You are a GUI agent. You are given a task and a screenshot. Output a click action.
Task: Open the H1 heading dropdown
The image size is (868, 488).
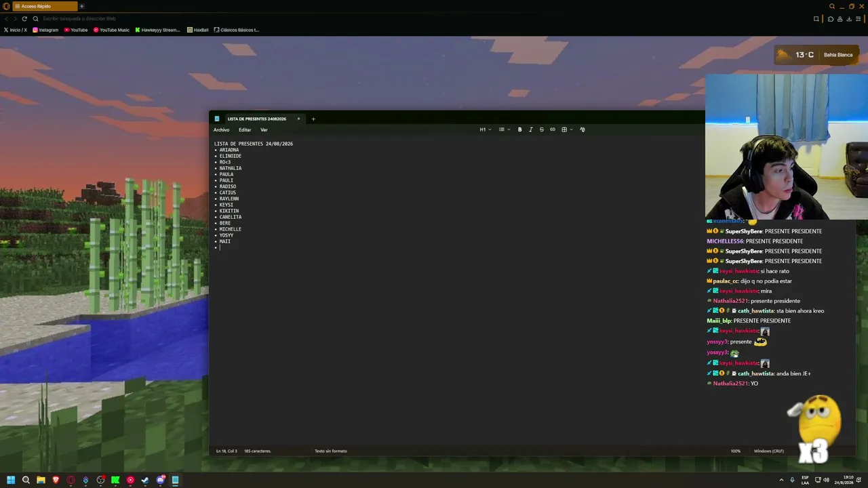tap(486, 129)
